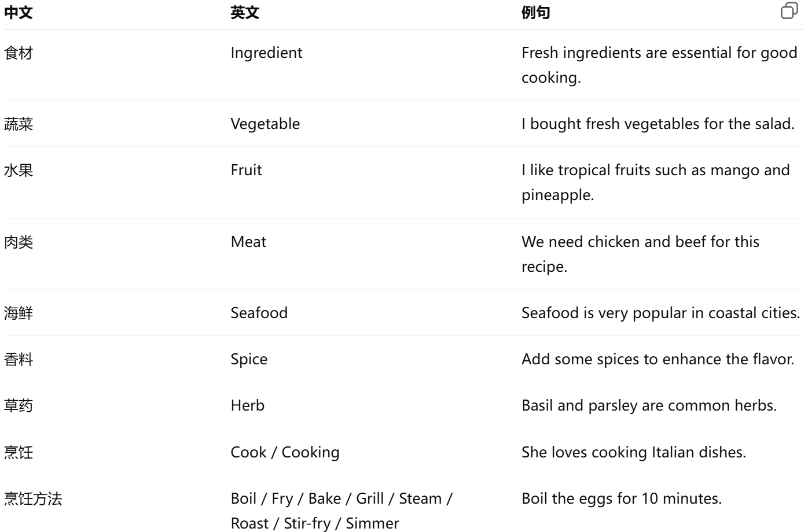Click the basil and parsley example sentence
Screen dimensions: 808x532
pos(649,406)
